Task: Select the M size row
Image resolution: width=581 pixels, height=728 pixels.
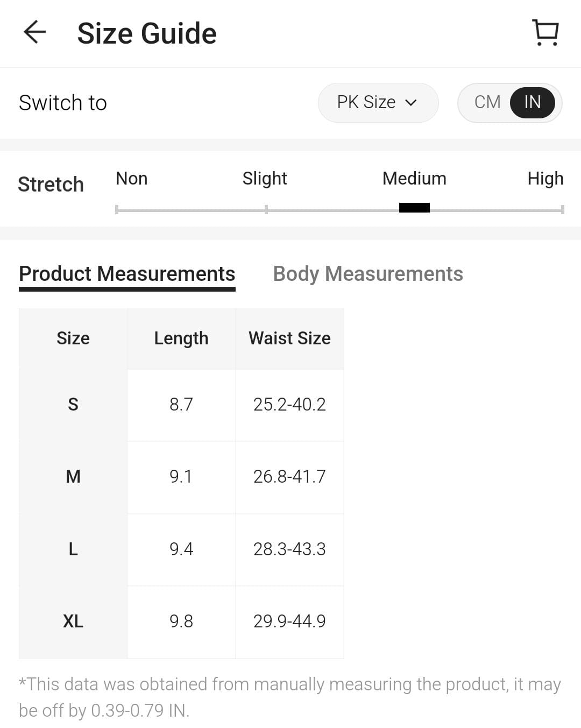Action: (x=73, y=477)
